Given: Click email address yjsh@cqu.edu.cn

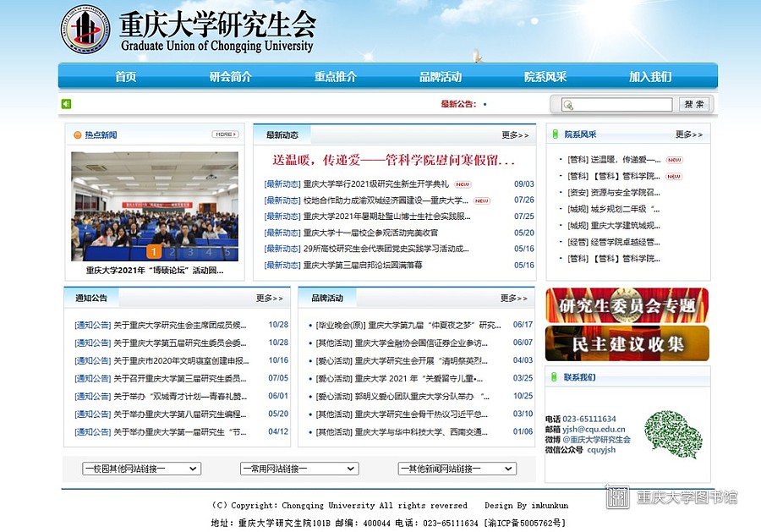Looking at the screenshot, I should pyautogui.click(x=594, y=429).
